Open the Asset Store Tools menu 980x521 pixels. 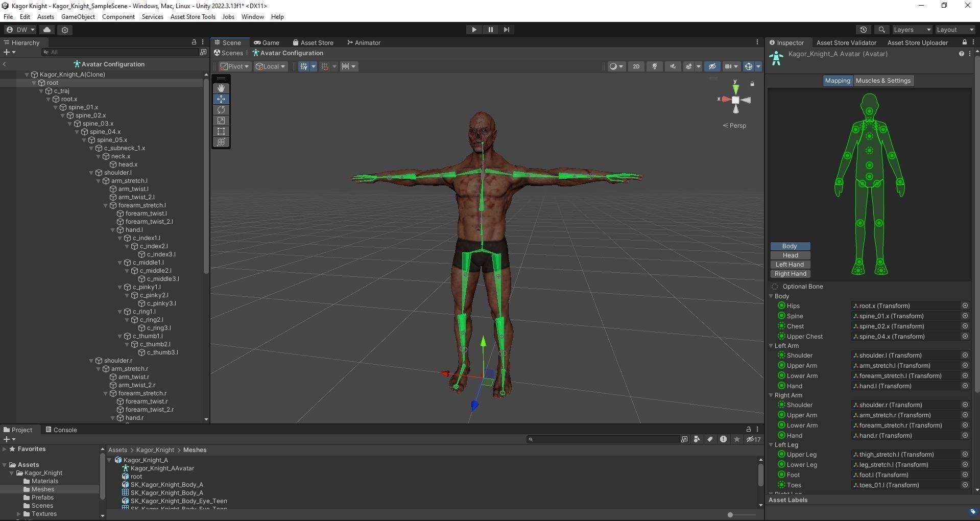coord(193,17)
